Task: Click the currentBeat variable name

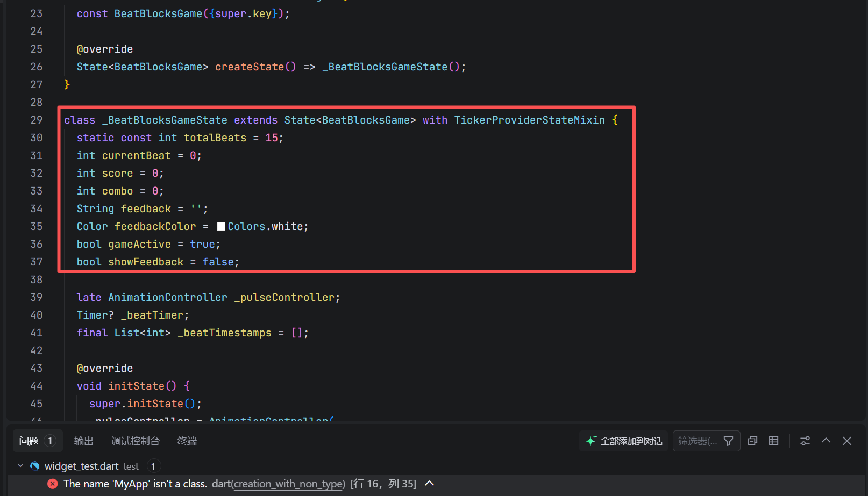Action: point(137,155)
